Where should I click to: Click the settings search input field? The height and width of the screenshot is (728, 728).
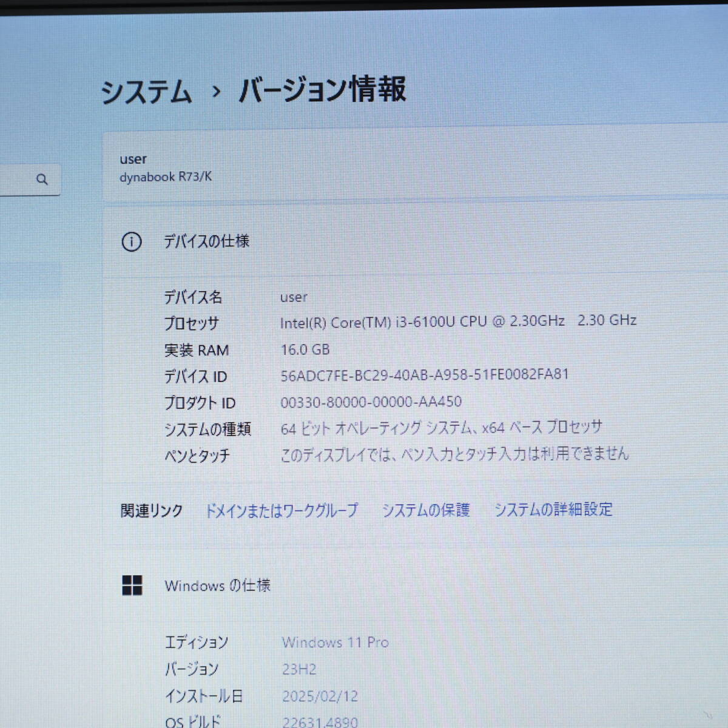pos(30,180)
